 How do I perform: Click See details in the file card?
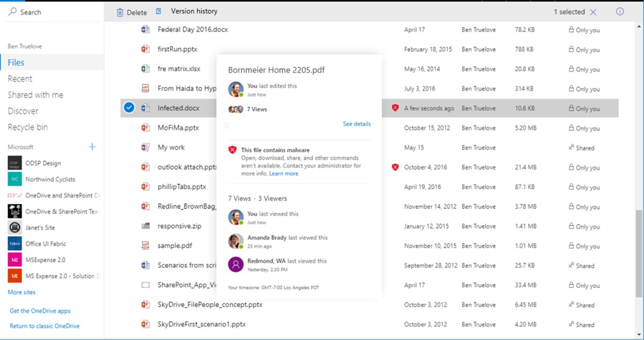click(x=356, y=124)
